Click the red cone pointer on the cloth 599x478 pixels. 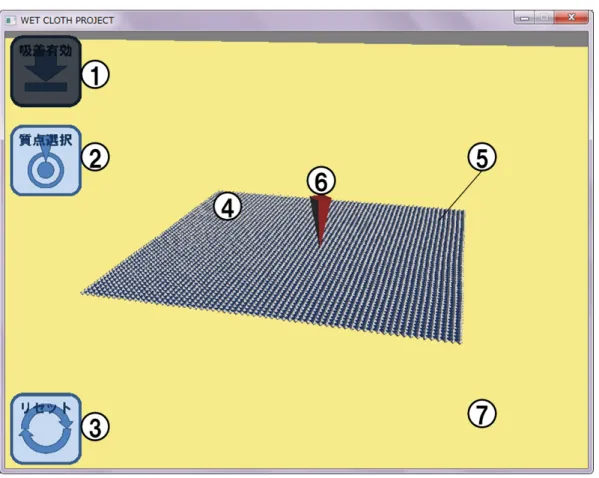[320, 221]
